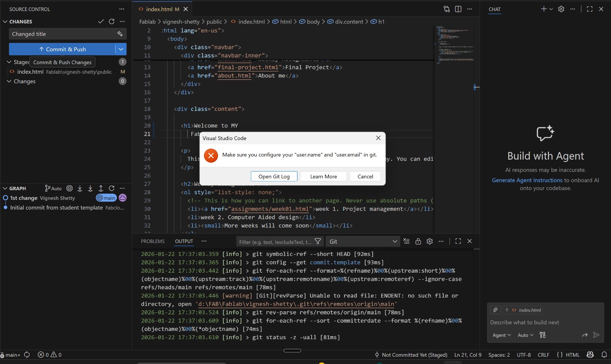Click the main+ branch indicator in status bar

pyautogui.click(x=11, y=355)
